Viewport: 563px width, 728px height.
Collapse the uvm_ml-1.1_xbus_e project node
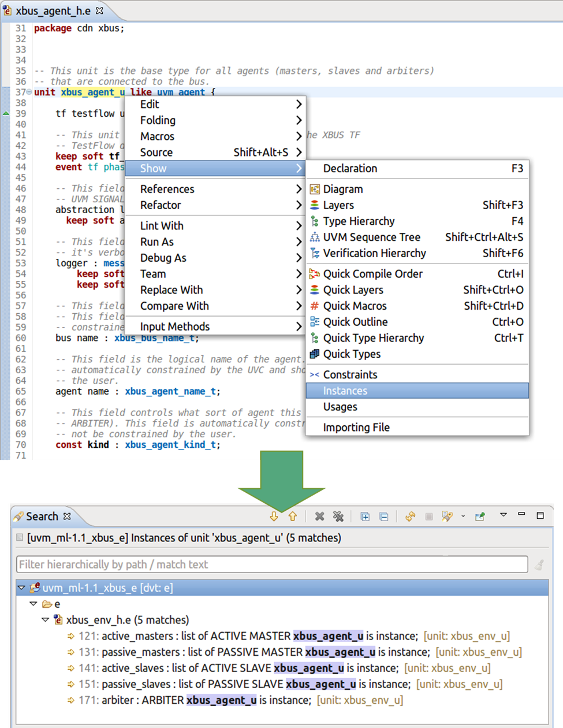[21, 588]
